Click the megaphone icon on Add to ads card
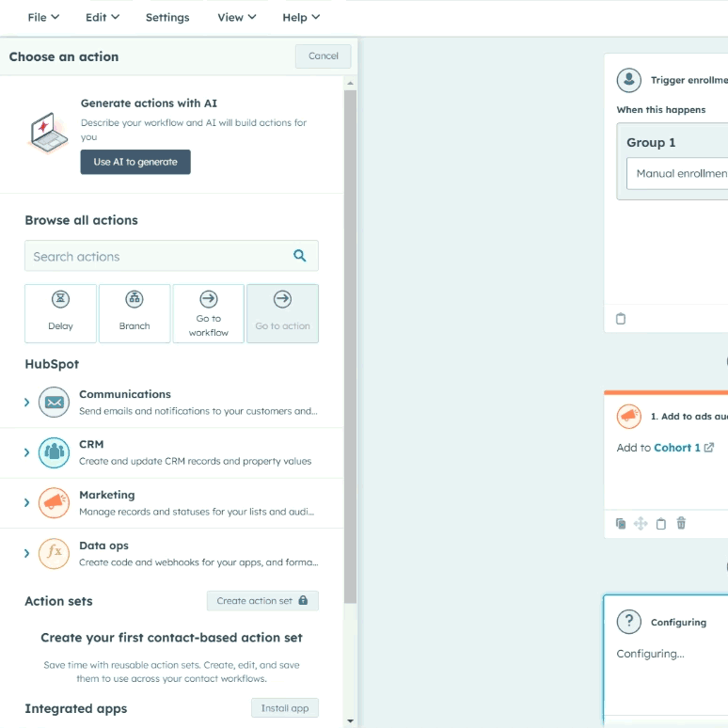The width and height of the screenshot is (728, 728). (x=628, y=416)
